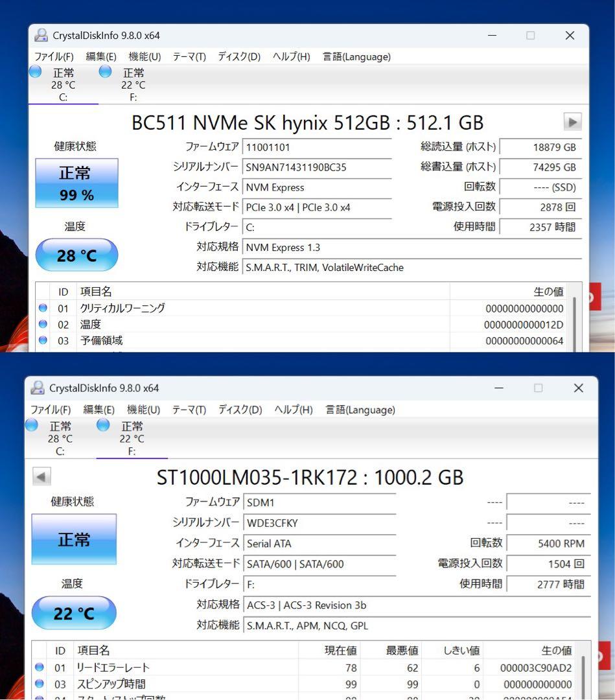Image resolution: width=615 pixels, height=700 pixels.
Task: Click interface field Serial ATA
Action: pyautogui.click(x=319, y=543)
